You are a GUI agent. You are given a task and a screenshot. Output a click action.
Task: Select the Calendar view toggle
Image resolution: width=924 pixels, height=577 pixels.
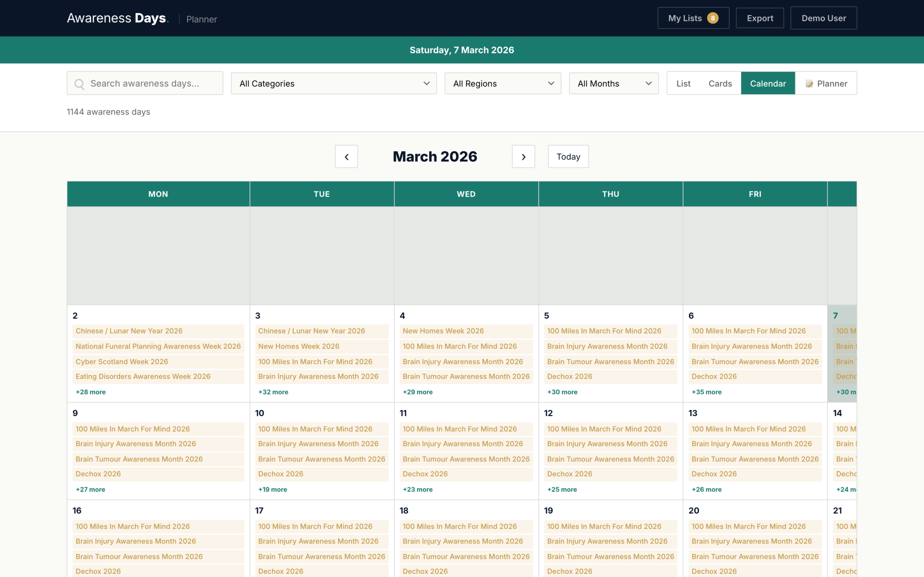coord(768,83)
